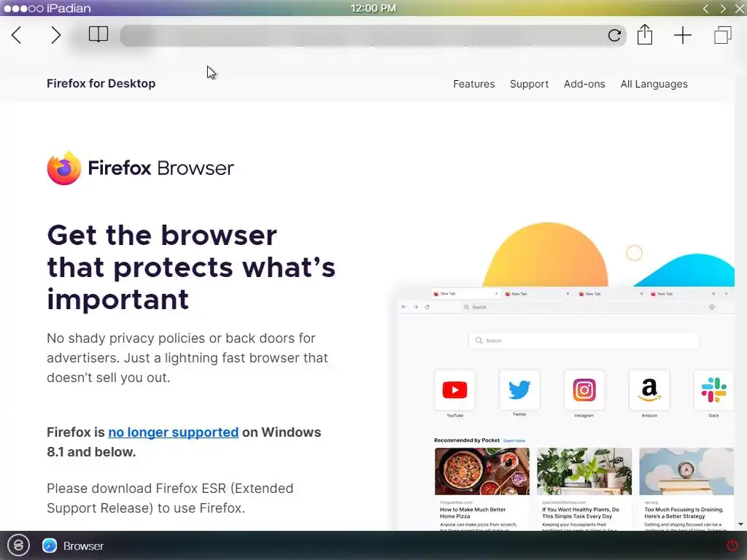Open the iPadian start menu icon
This screenshot has width=747, height=560.
pyautogui.click(x=18, y=545)
